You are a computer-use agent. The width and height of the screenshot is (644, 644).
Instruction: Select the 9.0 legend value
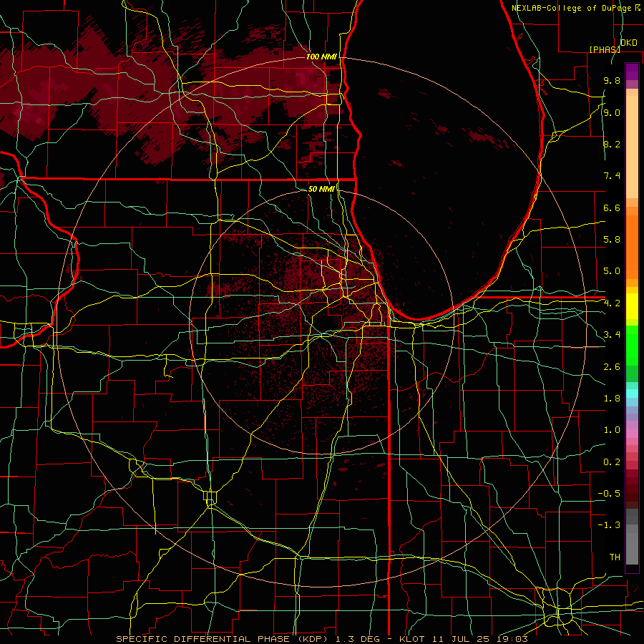click(x=612, y=112)
